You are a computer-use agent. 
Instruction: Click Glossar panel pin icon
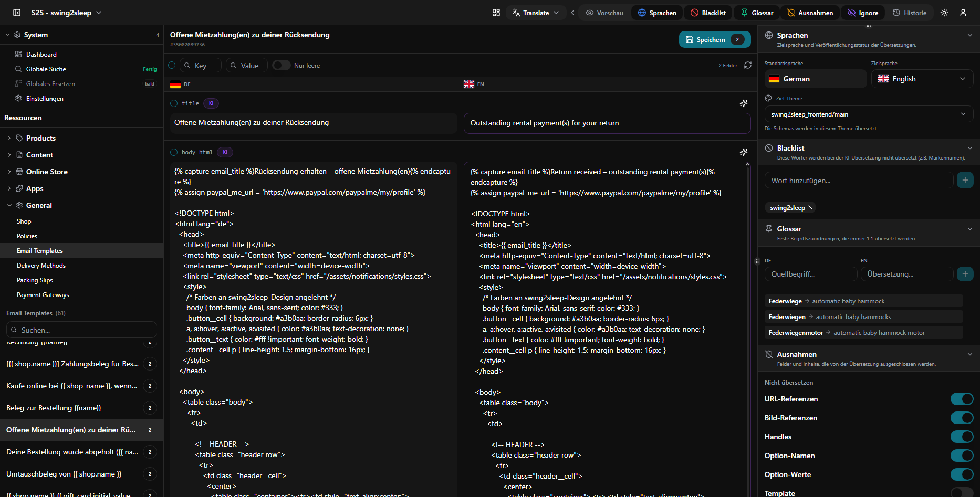[x=769, y=229]
